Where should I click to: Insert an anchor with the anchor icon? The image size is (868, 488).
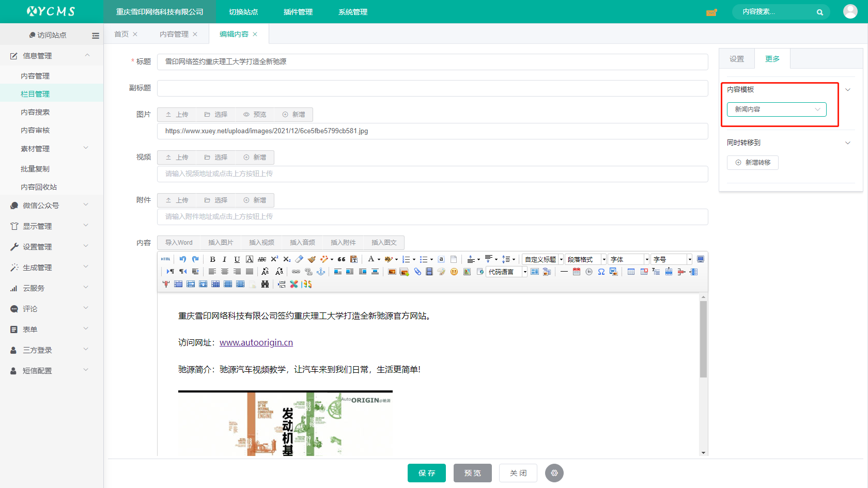click(x=321, y=272)
